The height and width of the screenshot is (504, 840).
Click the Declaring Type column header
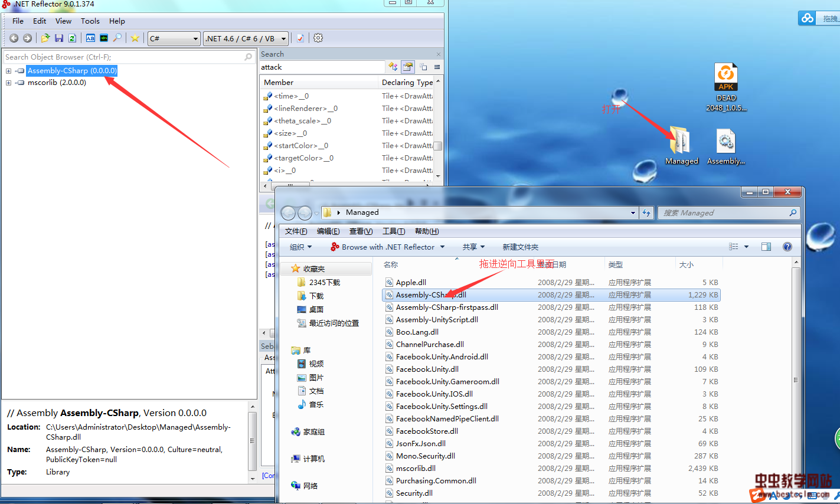coord(406,83)
